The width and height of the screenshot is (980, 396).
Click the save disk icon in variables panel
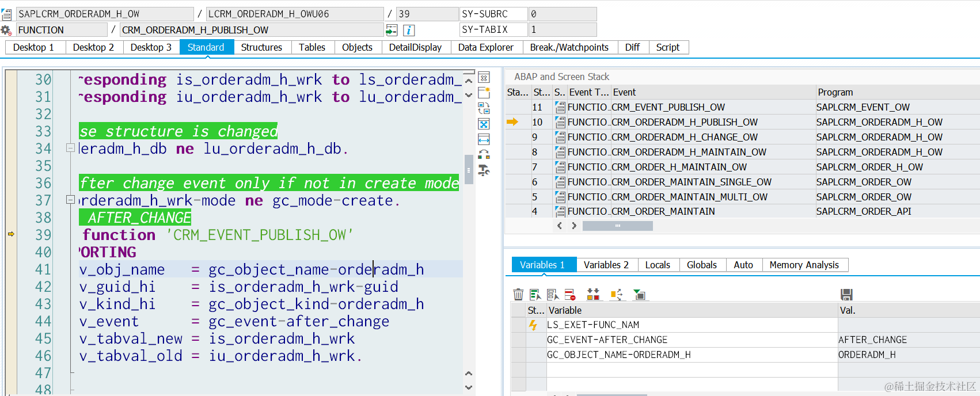[846, 295]
